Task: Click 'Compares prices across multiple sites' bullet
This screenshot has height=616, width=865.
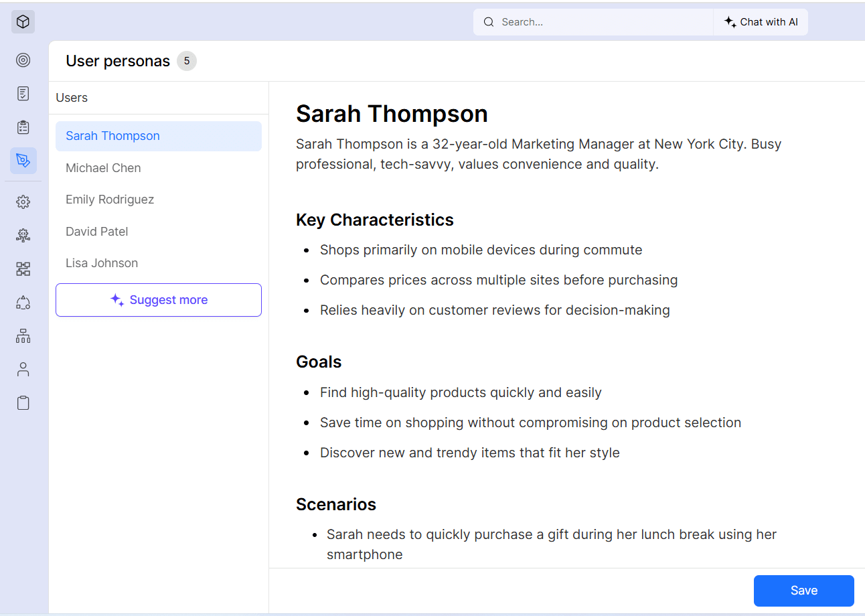Action: point(499,280)
